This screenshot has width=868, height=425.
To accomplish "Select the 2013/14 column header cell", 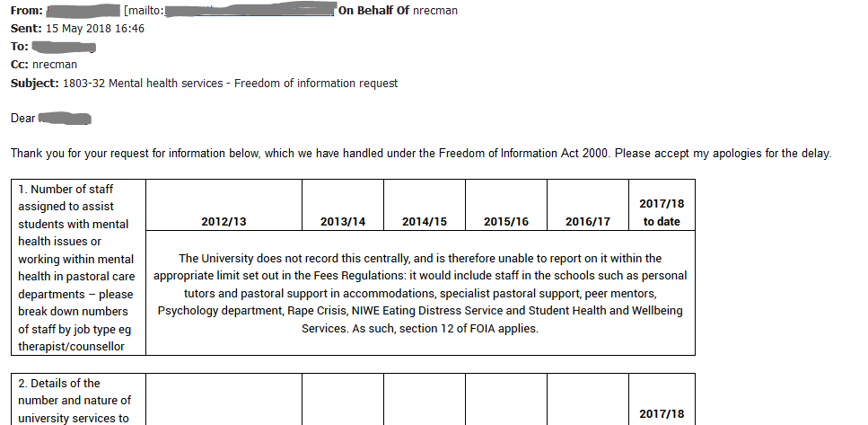I will point(343,221).
